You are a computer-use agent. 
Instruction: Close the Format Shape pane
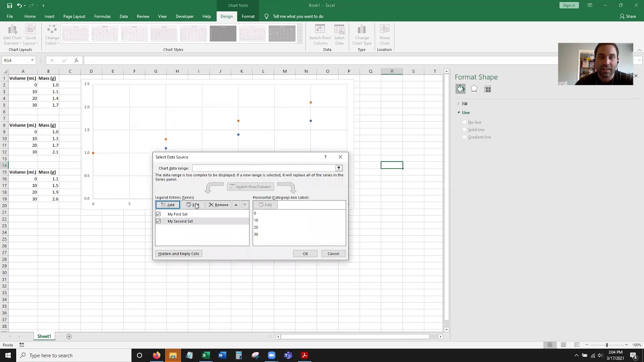[635, 76]
